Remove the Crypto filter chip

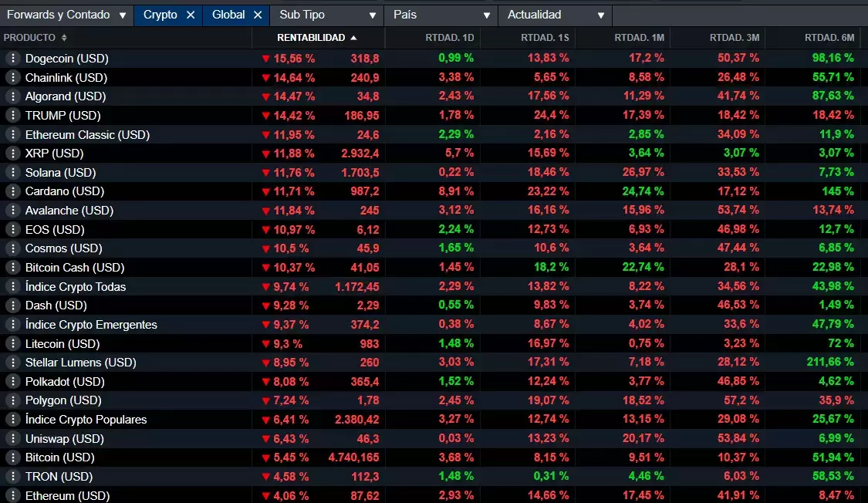(x=191, y=15)
